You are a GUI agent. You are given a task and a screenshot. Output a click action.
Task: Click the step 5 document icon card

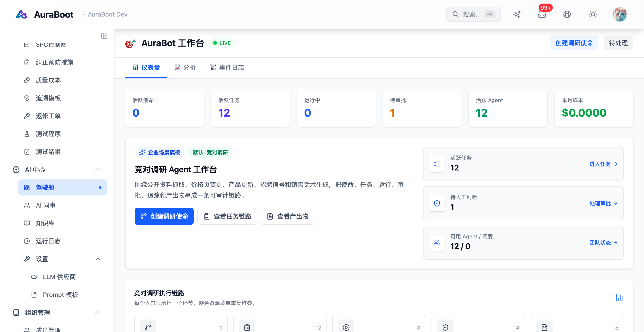577,323
